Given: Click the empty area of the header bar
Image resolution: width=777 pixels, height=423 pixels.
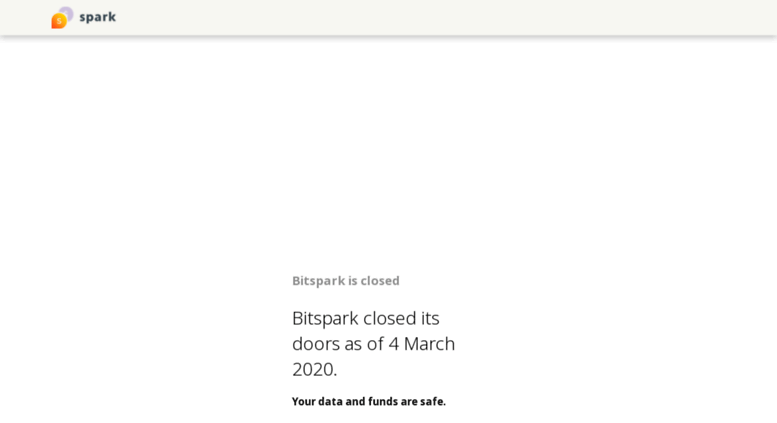Looking at the screenshot, I should tap(446, 17).
